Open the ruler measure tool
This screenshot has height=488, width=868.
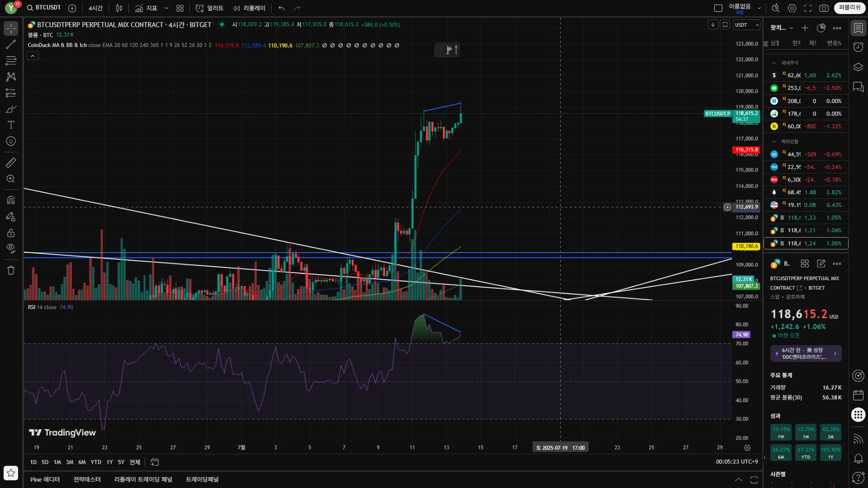pyautogui.click(x=11, y=163)
